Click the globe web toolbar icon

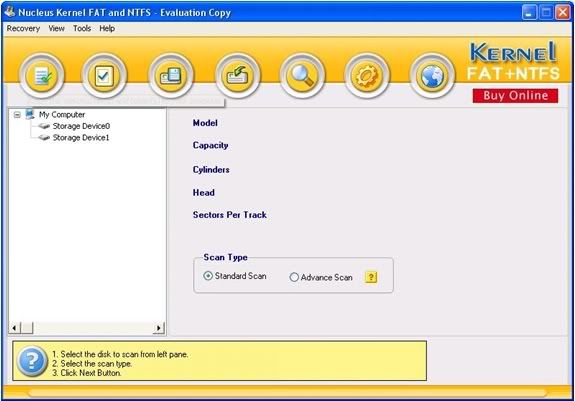coord(432,76)
